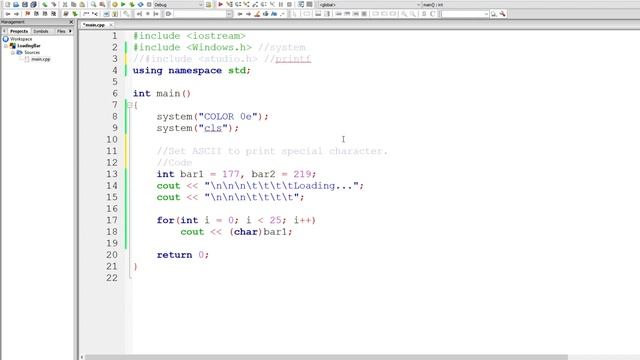Click the 'return 0;' line
The width and height of the screenshot is (640, 360).
pyautogui.click(x=182, y=255)
